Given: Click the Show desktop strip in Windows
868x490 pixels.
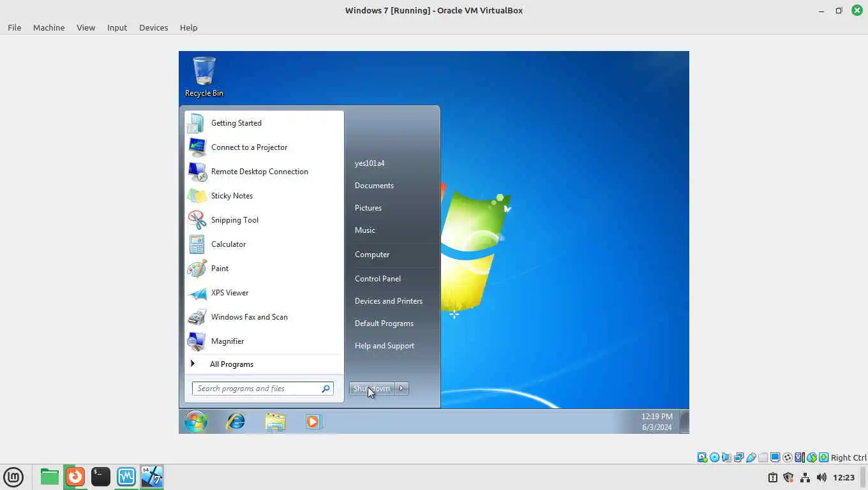Looking at the screenshot, I should point(684,422).
